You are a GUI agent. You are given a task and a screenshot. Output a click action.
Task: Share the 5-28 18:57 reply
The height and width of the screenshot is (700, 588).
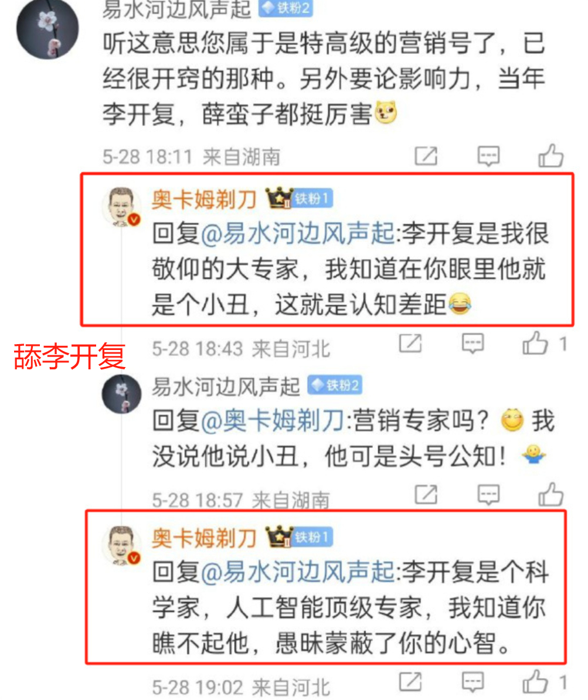426,495
